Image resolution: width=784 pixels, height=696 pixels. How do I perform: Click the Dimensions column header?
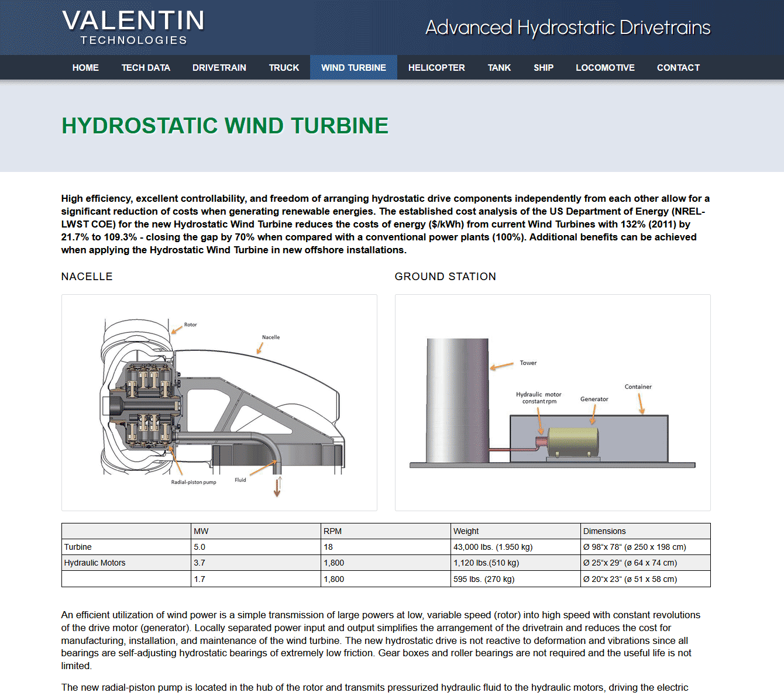646,531
